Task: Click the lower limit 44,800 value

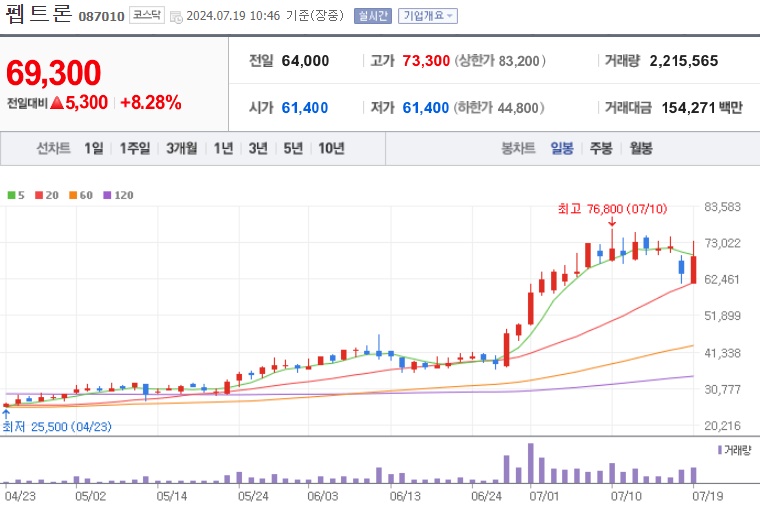Action: (518, 108)
